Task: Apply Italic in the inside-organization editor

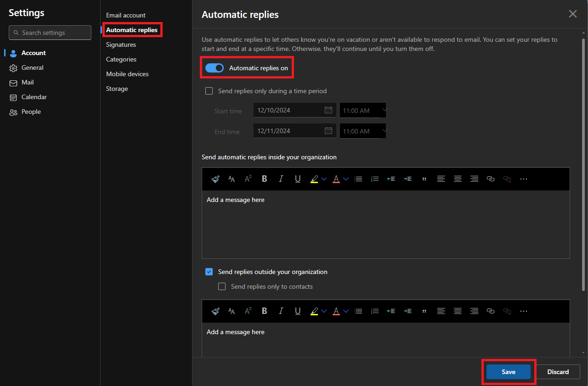Action: tap(281, 179)
